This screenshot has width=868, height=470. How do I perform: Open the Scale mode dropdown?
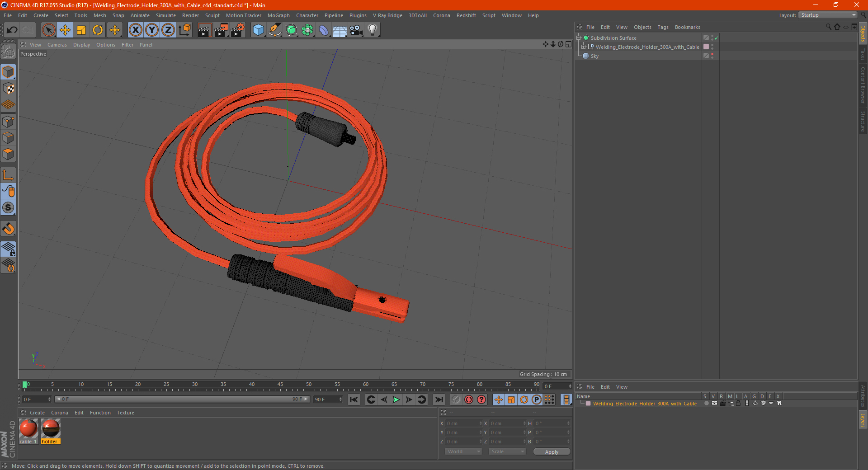[x=507, y=451]
